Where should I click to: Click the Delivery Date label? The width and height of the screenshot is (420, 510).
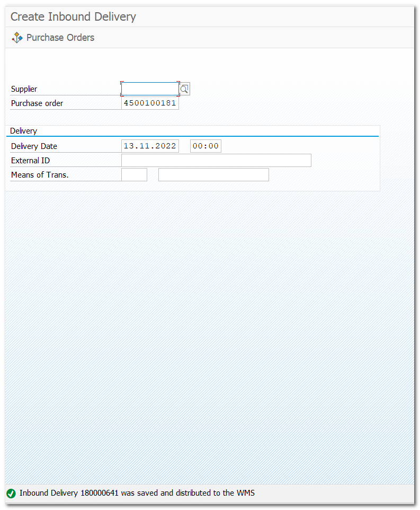[x=34, y=146]
